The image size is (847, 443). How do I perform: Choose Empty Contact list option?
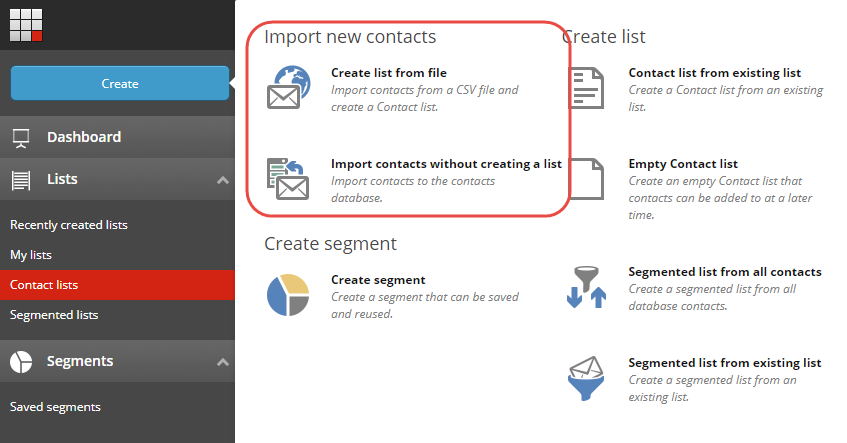(x=683, y=164)
